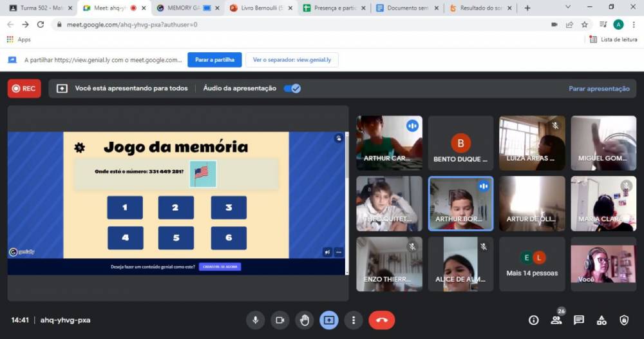Mute the microphone in the call bar

pos(255,320)
